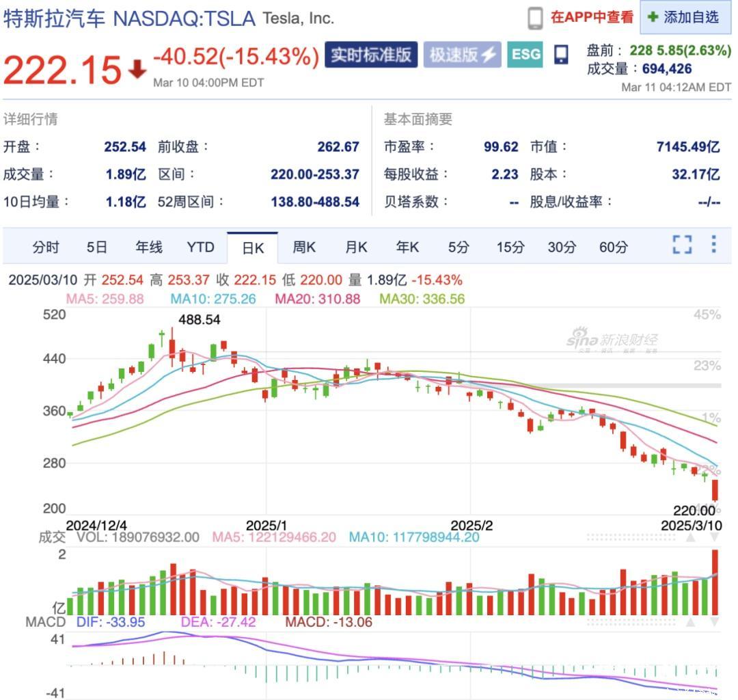Switch to 极速版 fast mode
This screenshot has width=738, height=700.
click(454, 55)
